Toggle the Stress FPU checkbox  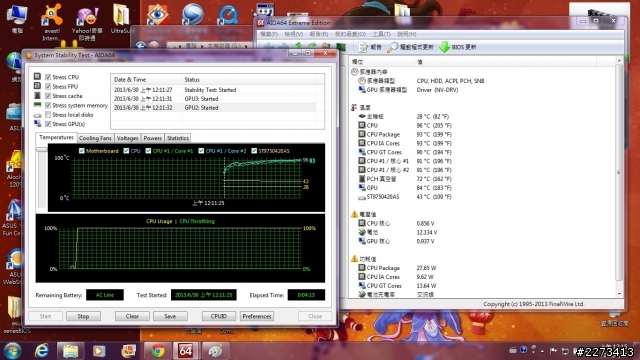click(48, 87)
